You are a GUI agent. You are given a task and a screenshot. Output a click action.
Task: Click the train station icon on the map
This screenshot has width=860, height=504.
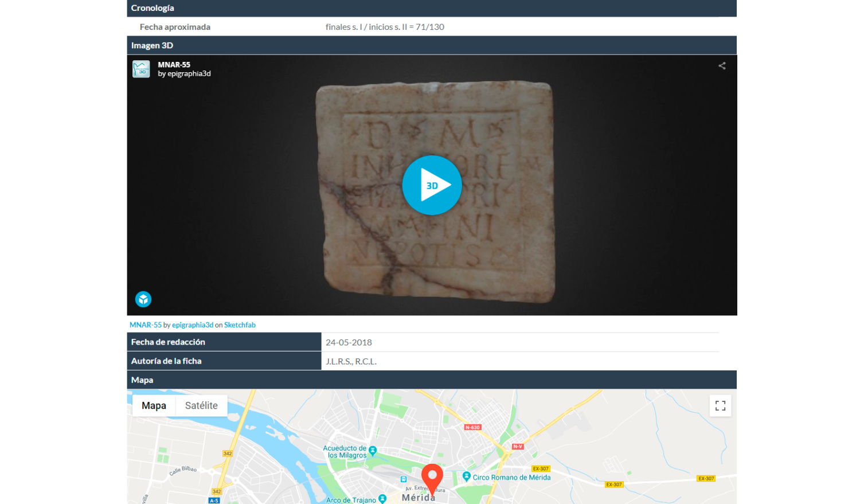[404, 479]
